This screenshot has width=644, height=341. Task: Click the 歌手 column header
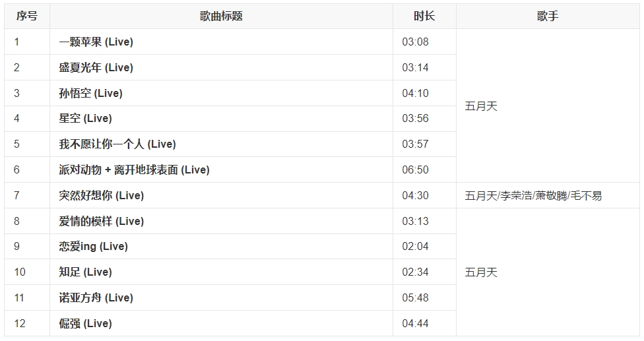pyautogui.click(x=548, y=16)
